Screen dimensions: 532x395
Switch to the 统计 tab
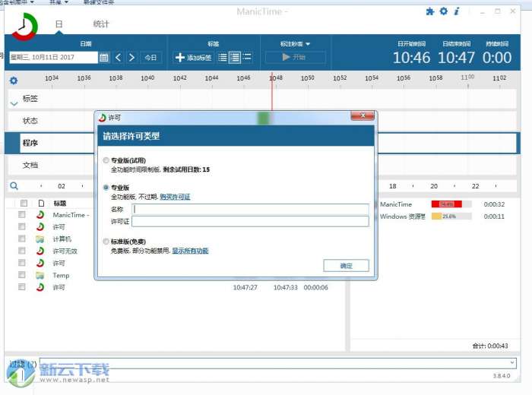(101, 24)
